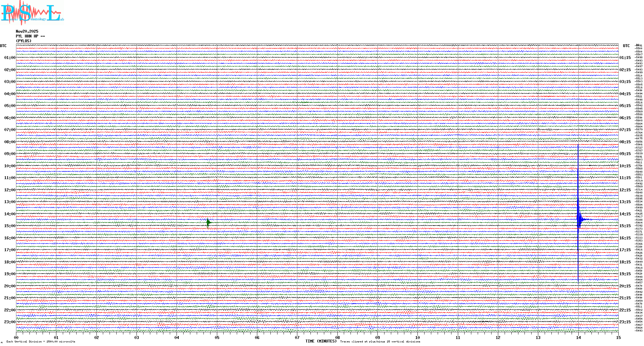The height and width of the screenshot is (346, 644).
Task: Click minute marker 05 on bottom axis
Action: (x=217, y=338)
